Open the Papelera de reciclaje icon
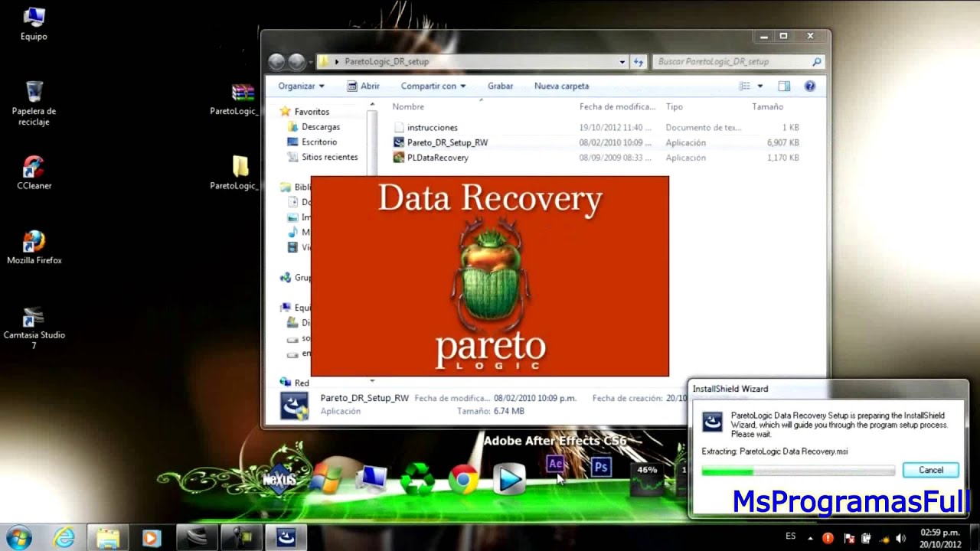980x551 pixels. [34, 103]
